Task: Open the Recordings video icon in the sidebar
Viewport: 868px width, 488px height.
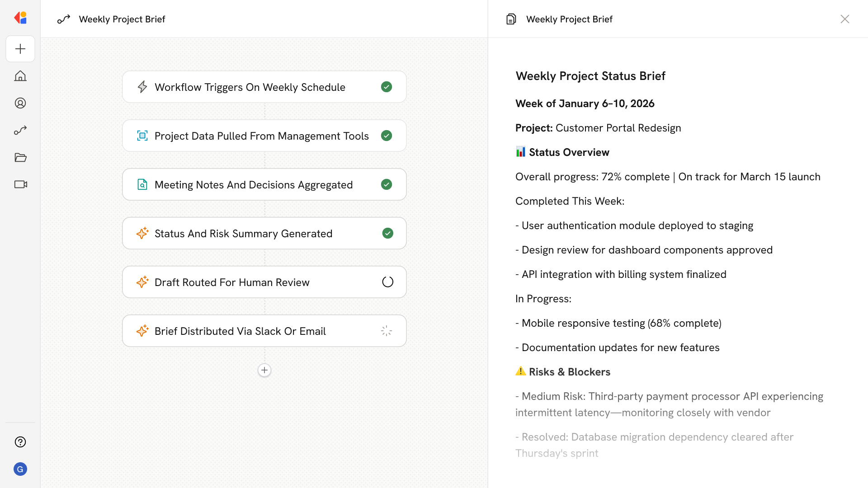Action: (x=20, y=184)
